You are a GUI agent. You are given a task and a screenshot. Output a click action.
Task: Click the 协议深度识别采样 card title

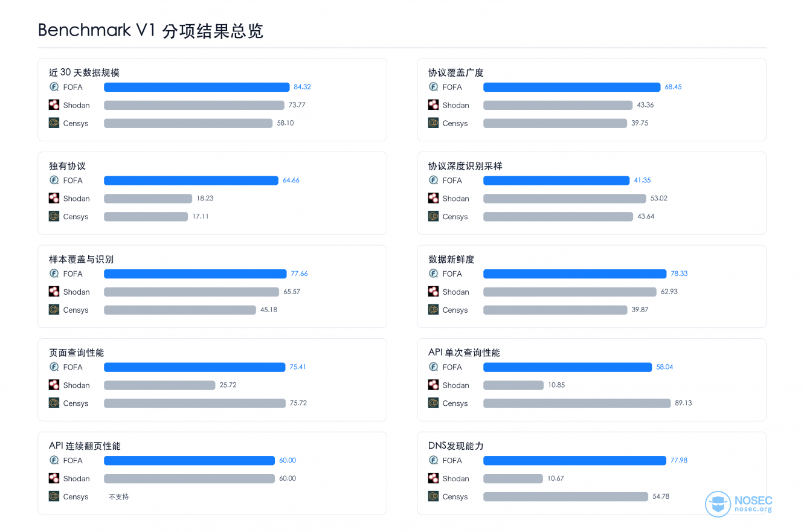pyautogui.click(x=465, y=166)
